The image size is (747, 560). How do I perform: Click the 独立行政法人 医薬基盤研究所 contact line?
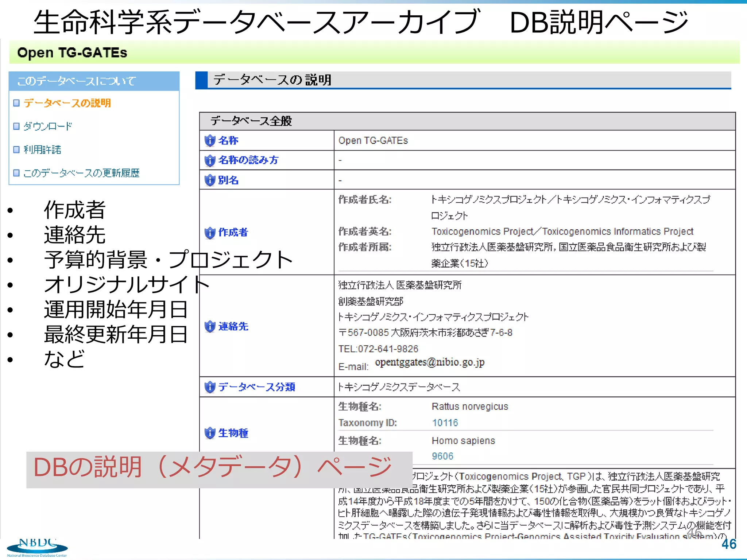(400, 285)
